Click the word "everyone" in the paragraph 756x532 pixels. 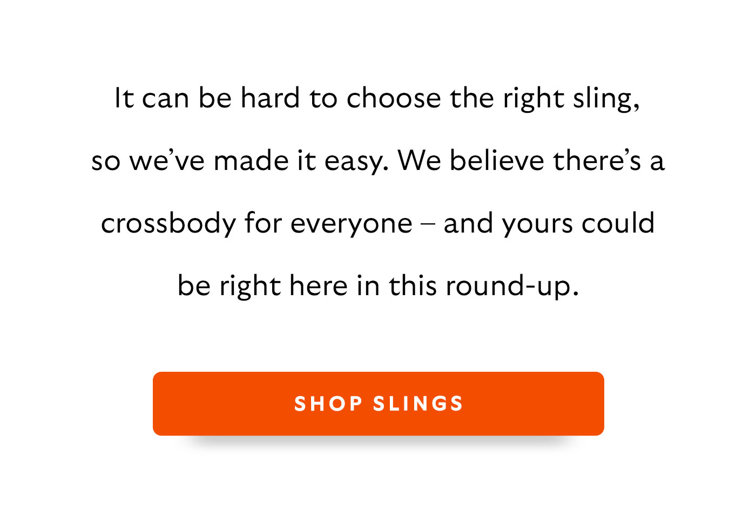pos(352,224)
